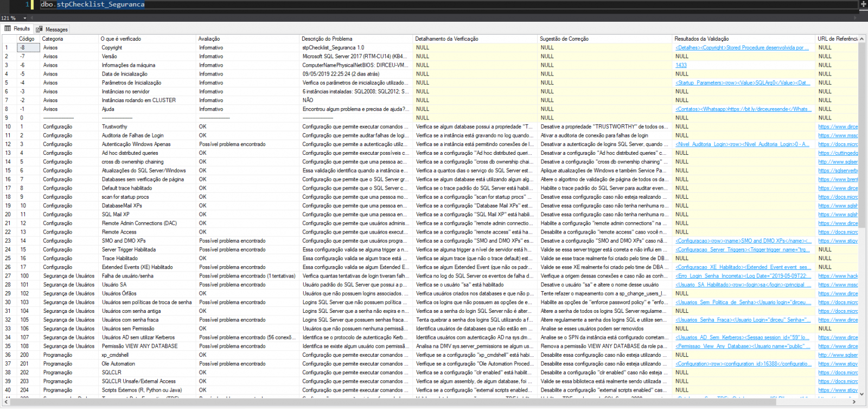This screenshot has width=868, height=409.
Task: Select the 'Autenticação Windows Apenas' cell
Action: pos(147,144)
